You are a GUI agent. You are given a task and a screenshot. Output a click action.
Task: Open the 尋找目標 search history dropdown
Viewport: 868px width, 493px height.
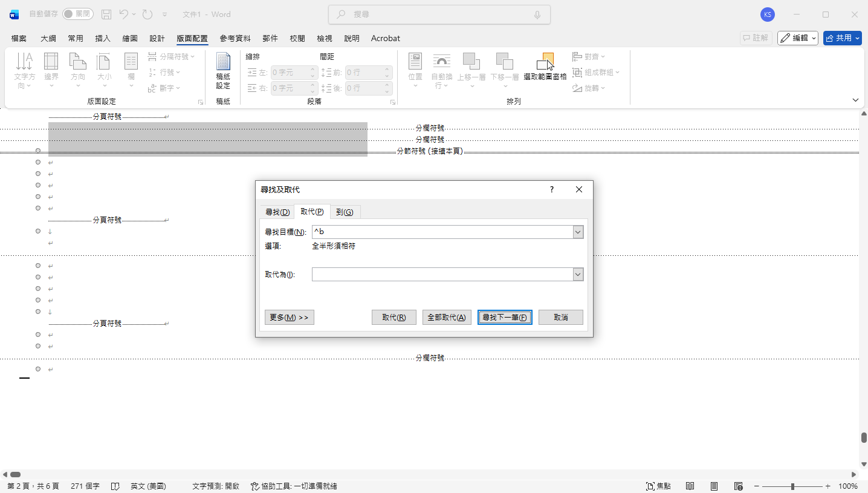tap(577, 231)
